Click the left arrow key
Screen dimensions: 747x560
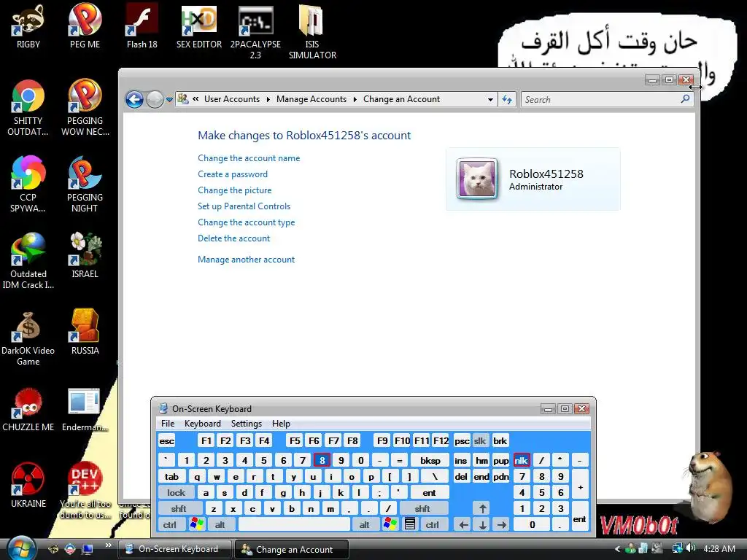point(462,525)
